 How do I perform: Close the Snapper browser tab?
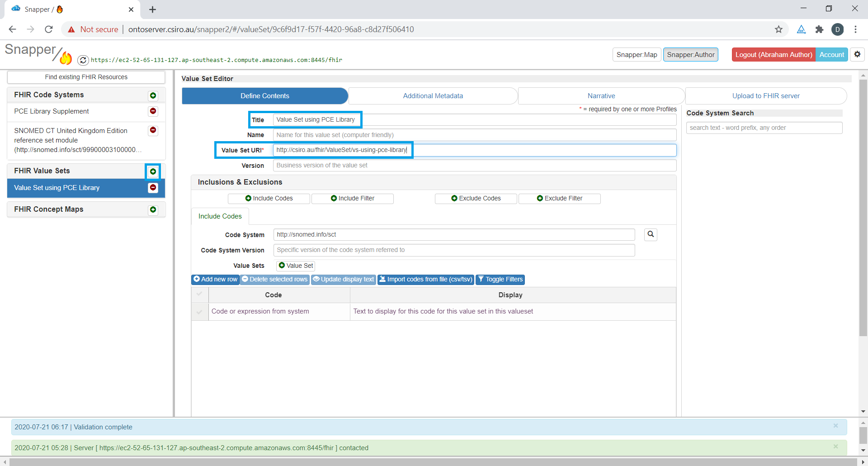tap(131, 10)
